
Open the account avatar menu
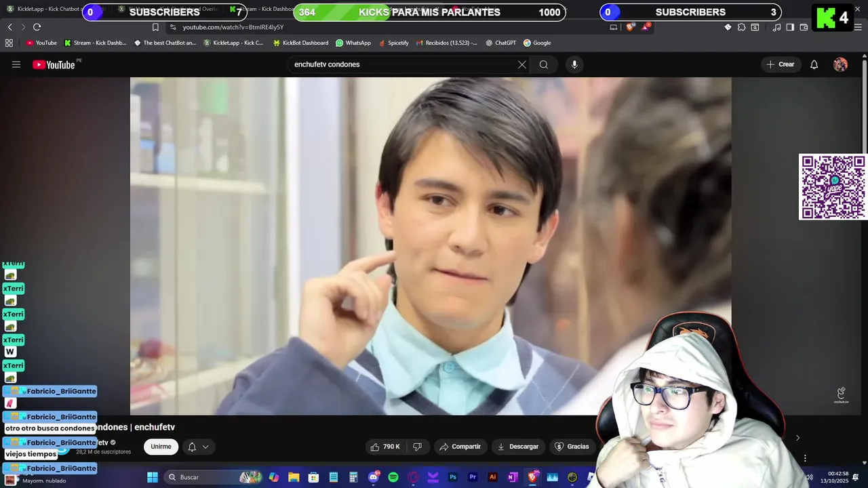(840, 64)
